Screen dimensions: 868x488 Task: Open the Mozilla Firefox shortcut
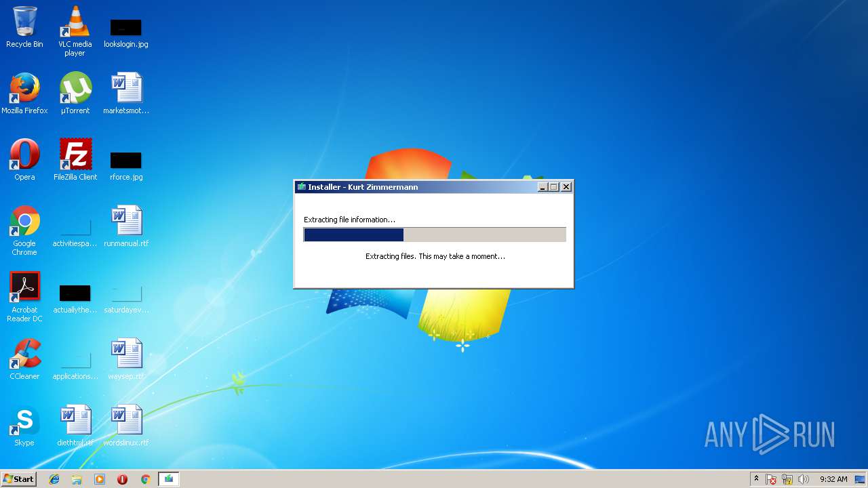pos(24,94)
